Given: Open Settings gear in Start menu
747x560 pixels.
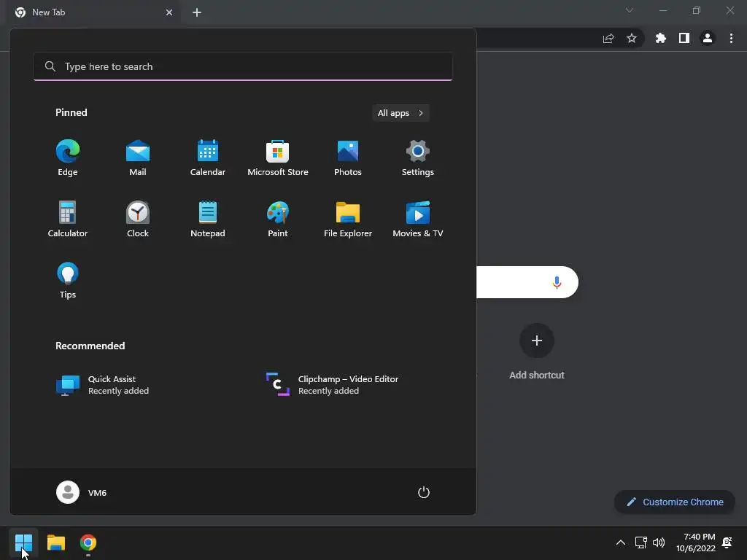Looking at the screenshot, I should [418, 157].
